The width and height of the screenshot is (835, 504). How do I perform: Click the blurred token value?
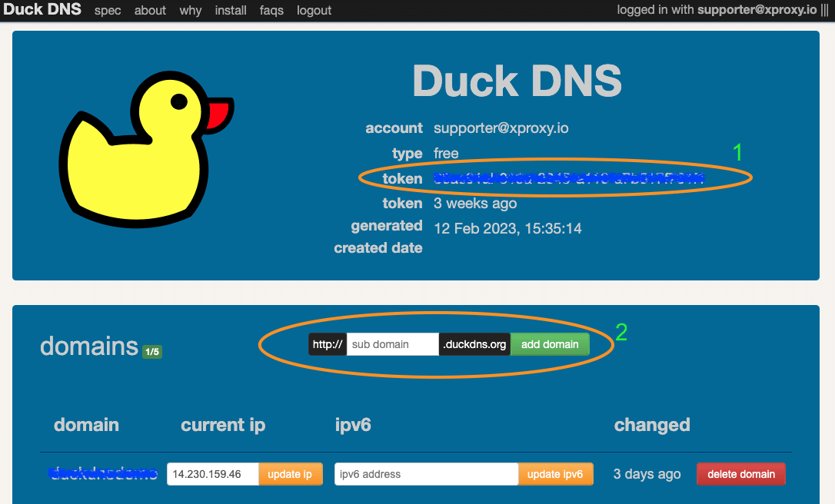point(569,178)
